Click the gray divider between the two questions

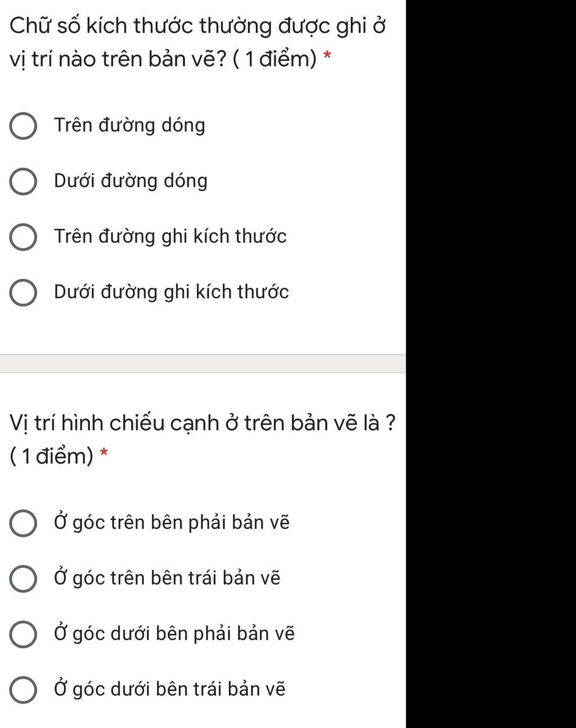coord(202,363)
